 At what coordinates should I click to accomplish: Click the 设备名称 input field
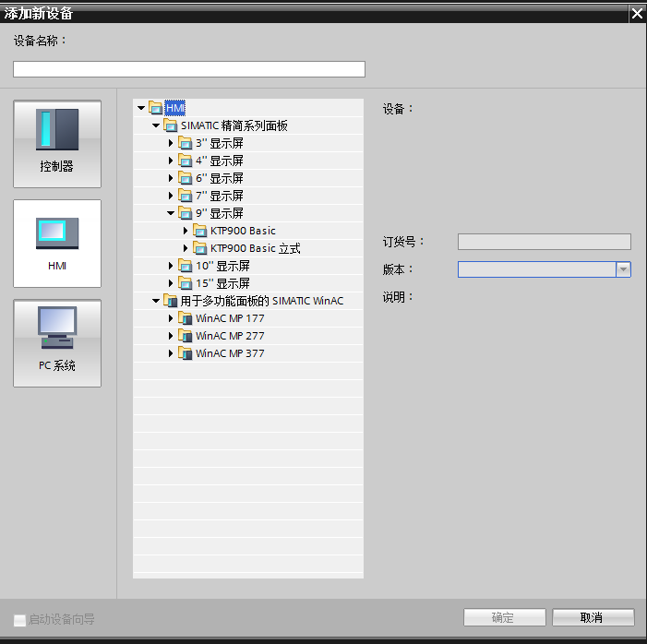189,69
